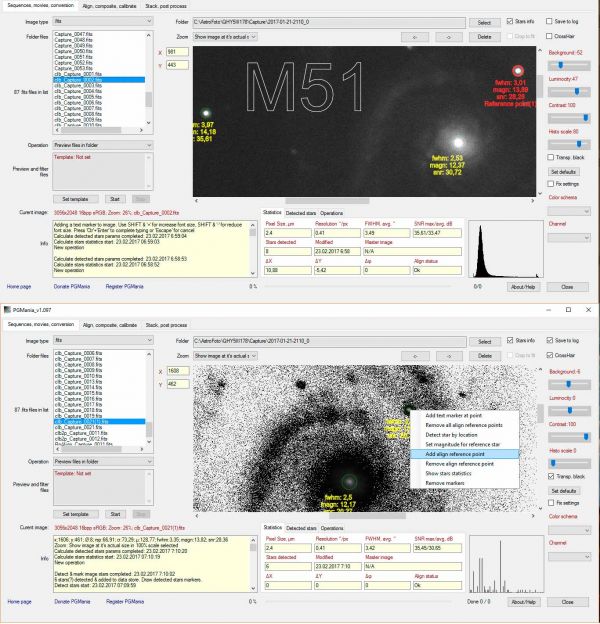Check Fix settings in upper window
This screenshot has width=600, height=624.
[551, 184]
